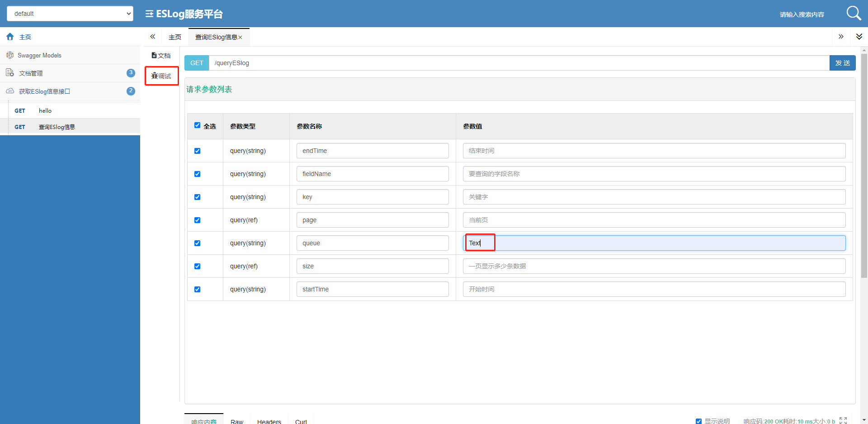Screen dimensions: 868x424
Task: Uncheck the size parameter checkbox
Action: pyautogui.click(x=198, y=266)
